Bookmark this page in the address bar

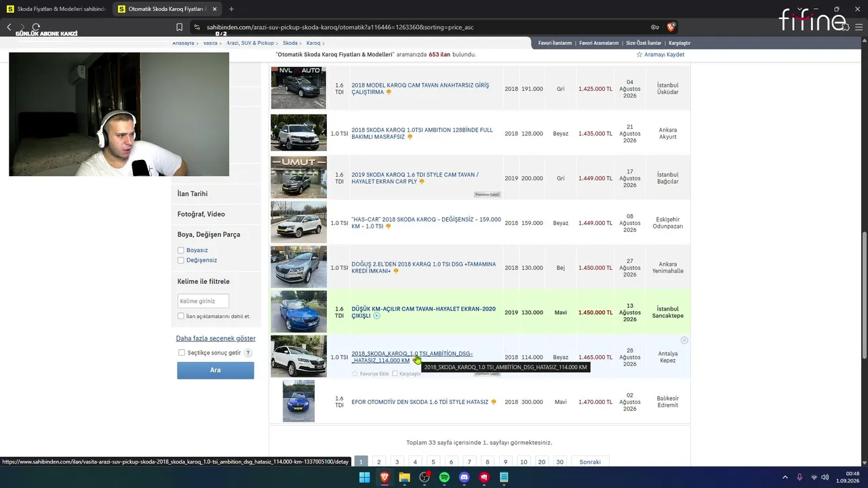[x=179, y=27]
